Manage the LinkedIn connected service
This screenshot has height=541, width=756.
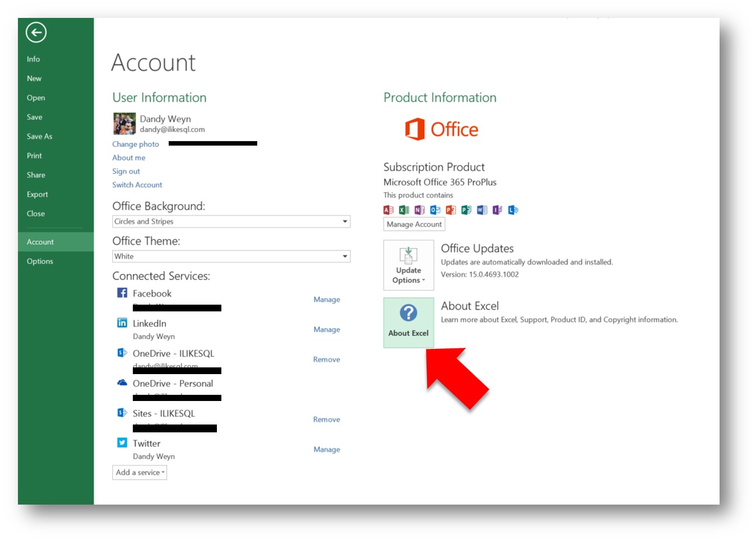tap(327, 329)
